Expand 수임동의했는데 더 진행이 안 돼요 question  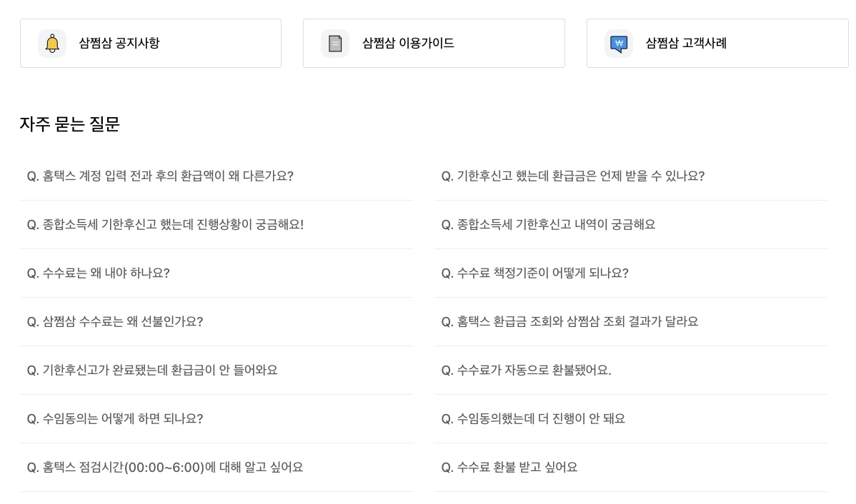click(533, 419)
